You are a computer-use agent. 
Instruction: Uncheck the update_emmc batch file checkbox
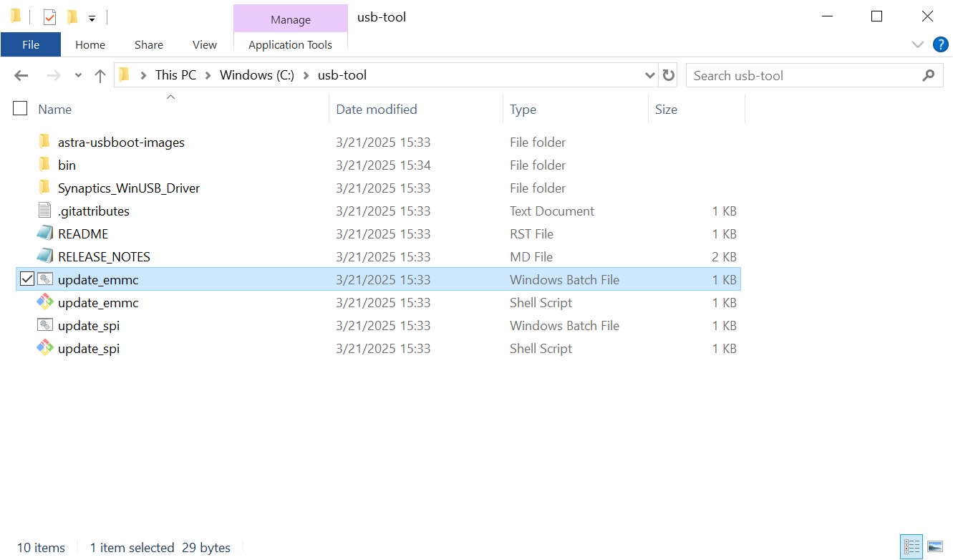(26, 279)
